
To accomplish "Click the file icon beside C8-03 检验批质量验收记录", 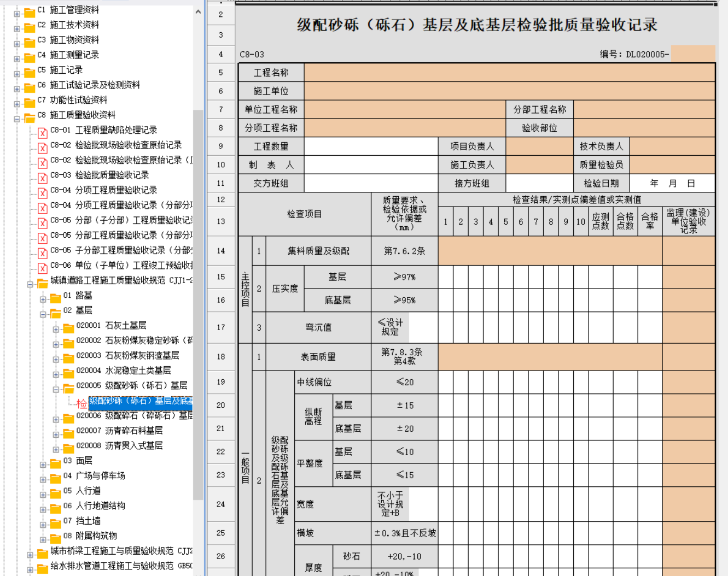I will 42,177.
